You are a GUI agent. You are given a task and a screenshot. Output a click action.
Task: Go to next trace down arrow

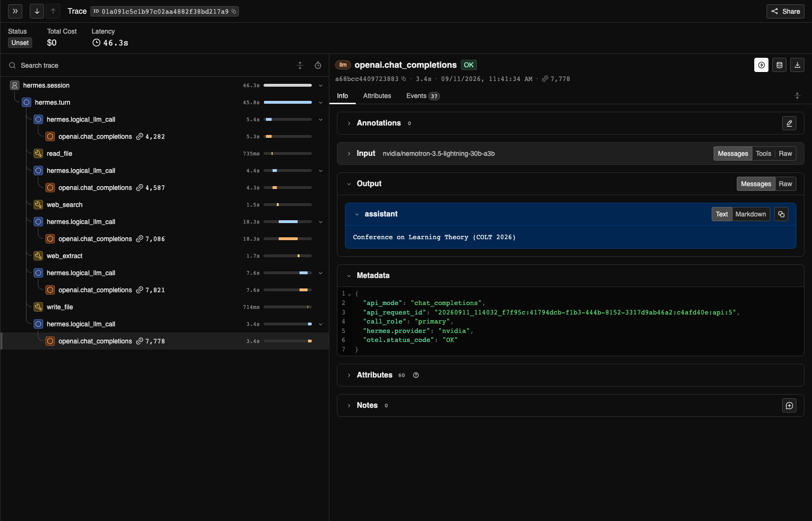coord(37,11)
